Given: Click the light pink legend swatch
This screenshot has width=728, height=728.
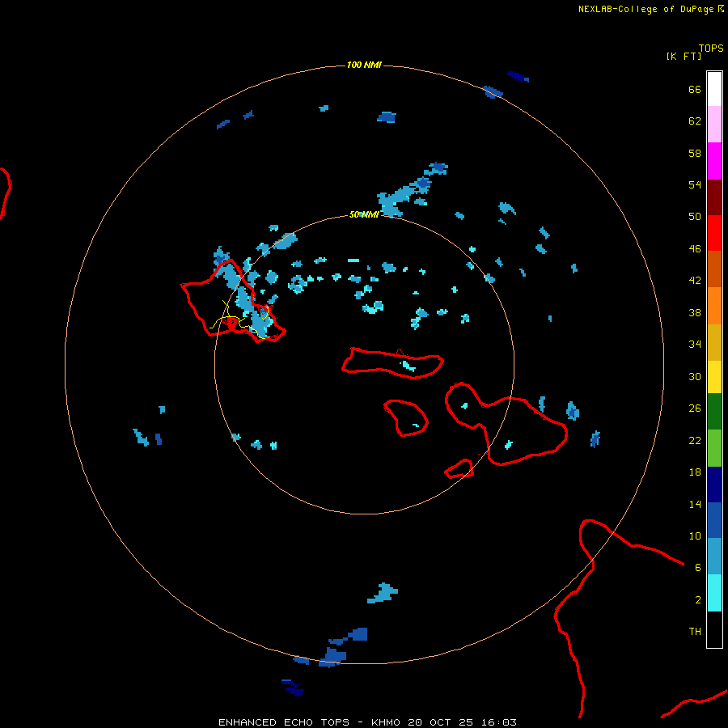Looking at the screenshot, I should (x=714, y=124).
